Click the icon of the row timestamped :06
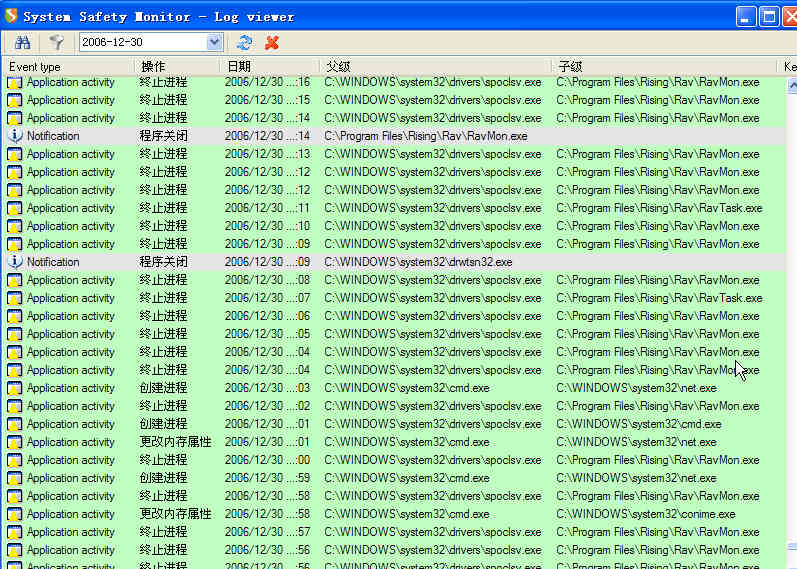 pyautogui.click(x=15, y=316)
